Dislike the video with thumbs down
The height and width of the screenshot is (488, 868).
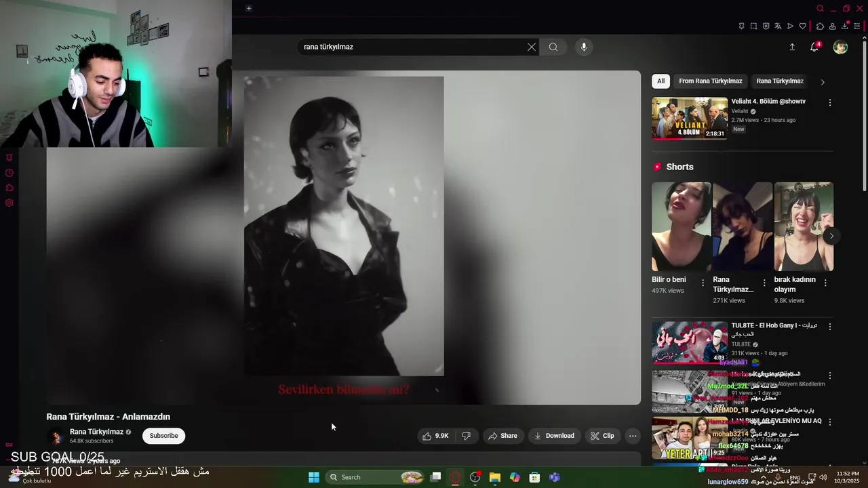(x=466, y=436)
